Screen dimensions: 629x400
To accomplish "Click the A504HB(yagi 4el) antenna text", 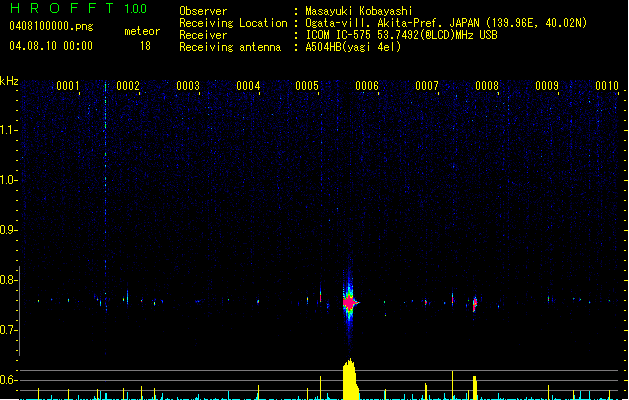I will tap(353, 47).
